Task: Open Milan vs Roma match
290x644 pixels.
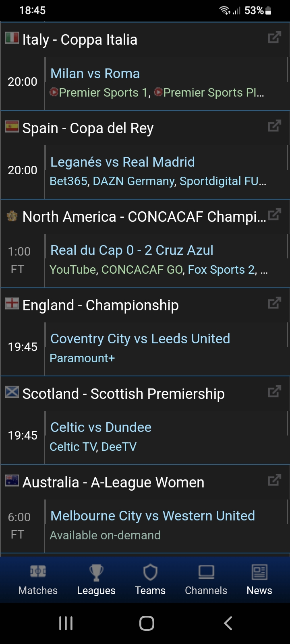Action: point(95,74)
